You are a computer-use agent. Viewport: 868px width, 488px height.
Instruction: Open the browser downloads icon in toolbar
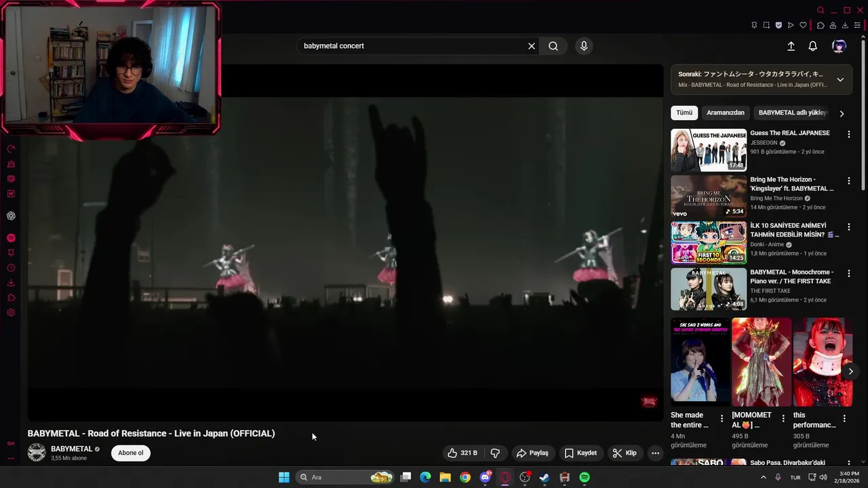[x=845, y=25]
